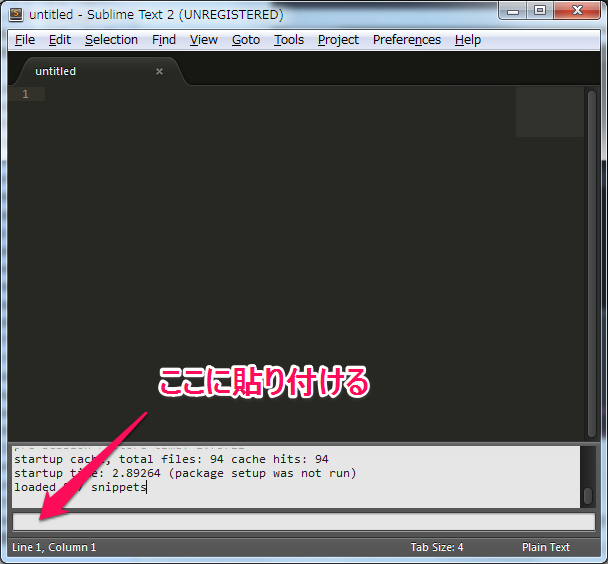Click Plain Text syntax selector

tap(546, 547)
